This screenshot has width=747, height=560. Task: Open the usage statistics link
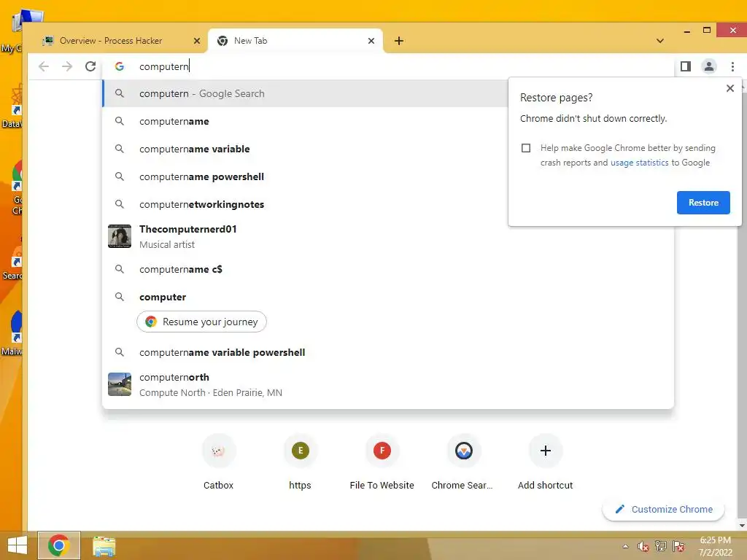(639, 163)
